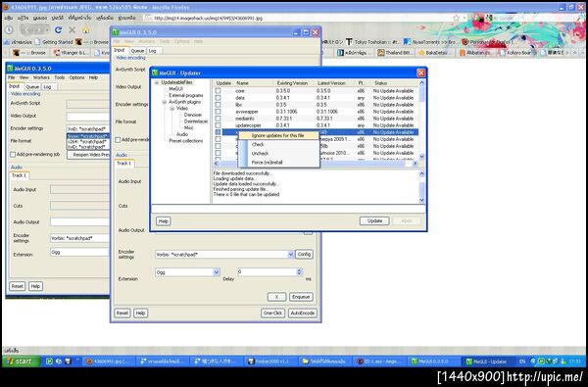Screen dimensions: 588x387
Task: Open the Tokyo Toshokan bookmark
Action: point(372,42)
